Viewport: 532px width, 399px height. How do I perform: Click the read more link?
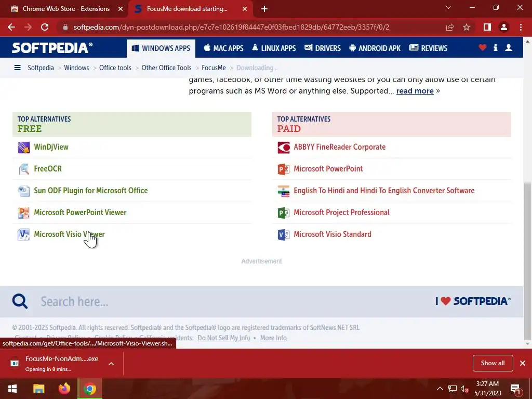pos(415,91)
